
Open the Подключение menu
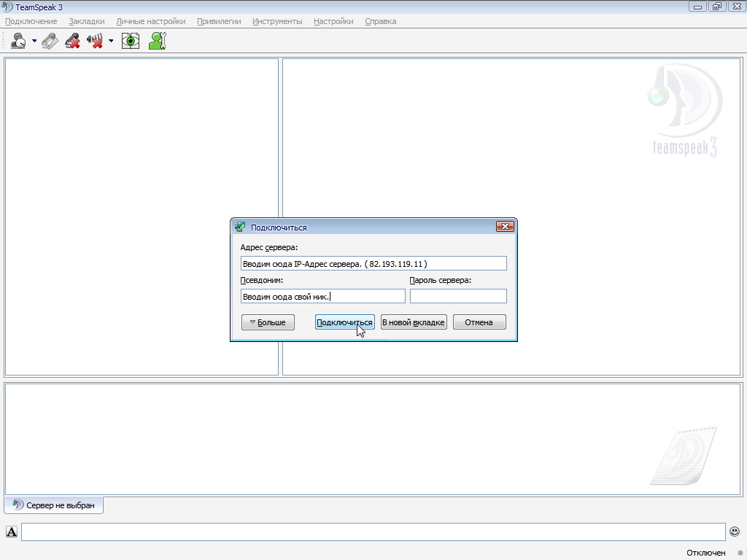[31, 21]
